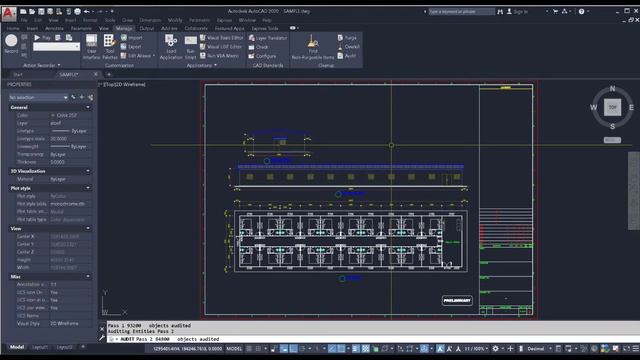Click the Record action button
640x360 pixels.
pos(11,44)
